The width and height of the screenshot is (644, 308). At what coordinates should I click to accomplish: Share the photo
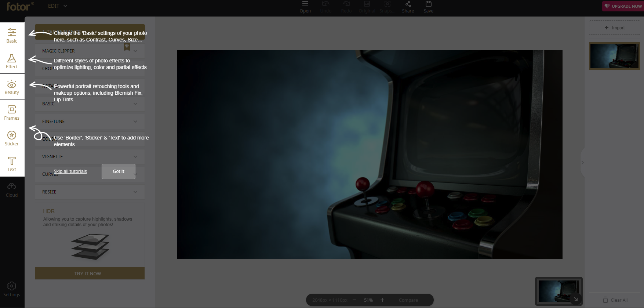pos(408,7)
